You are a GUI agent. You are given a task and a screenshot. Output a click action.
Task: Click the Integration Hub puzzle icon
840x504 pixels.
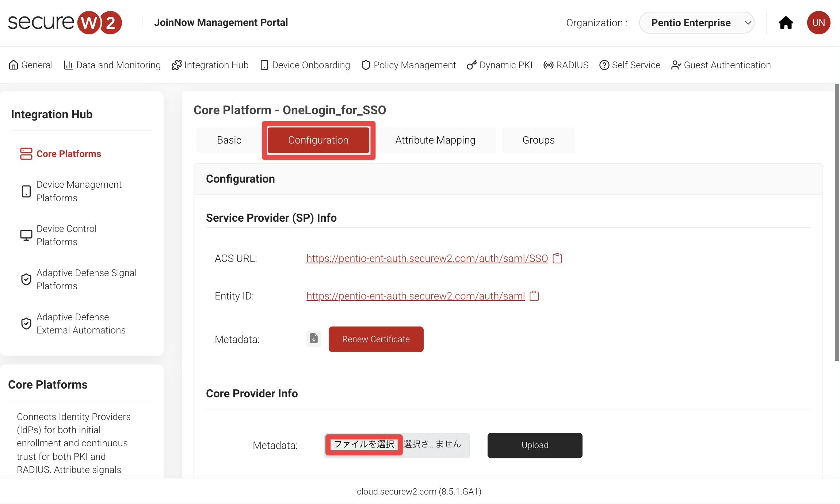(177, 65)
